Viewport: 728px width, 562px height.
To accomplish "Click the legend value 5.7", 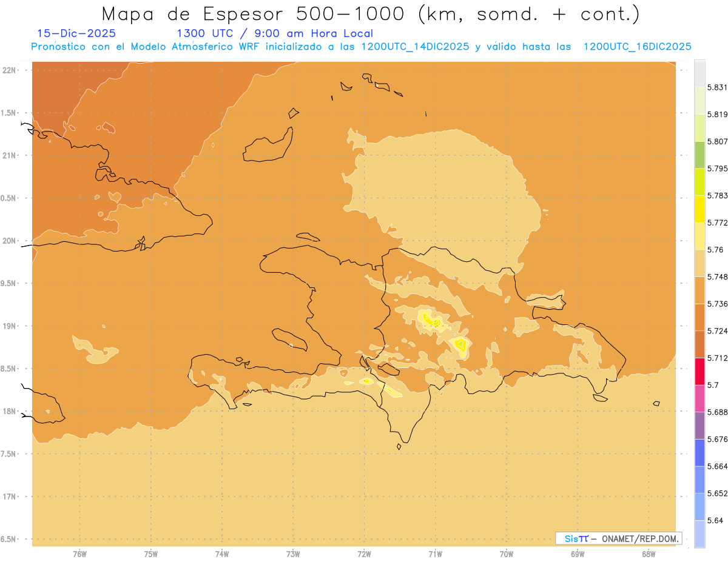I will pos(713,385).
